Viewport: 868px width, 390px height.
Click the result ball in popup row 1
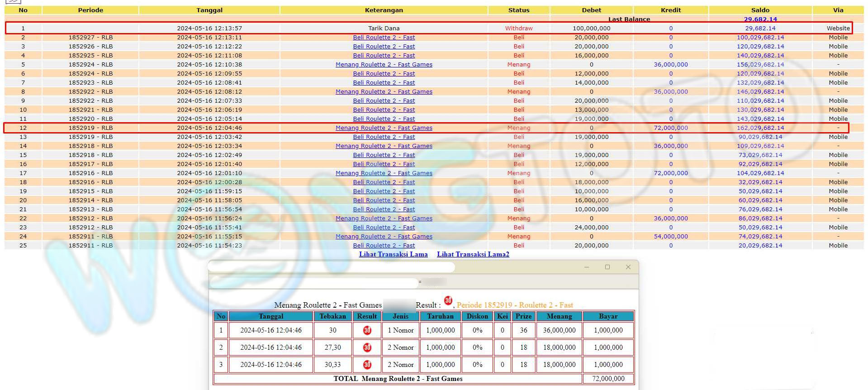click(367, 330)
